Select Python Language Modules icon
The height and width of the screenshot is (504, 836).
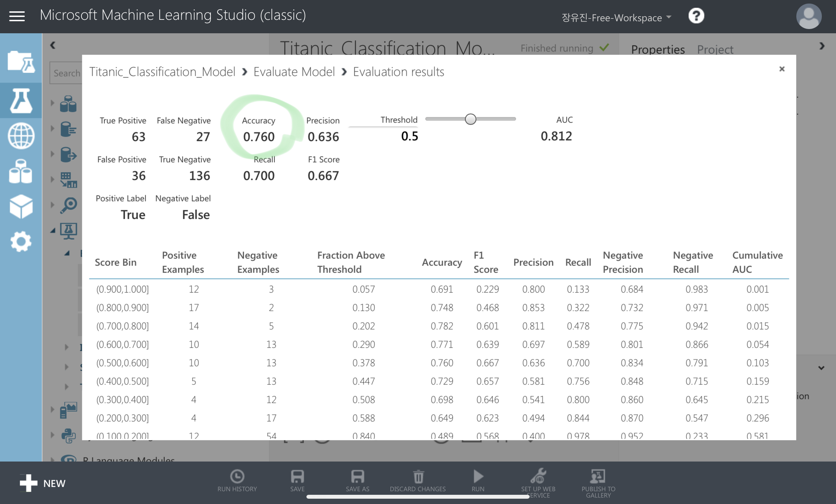[x=68, y=435]
